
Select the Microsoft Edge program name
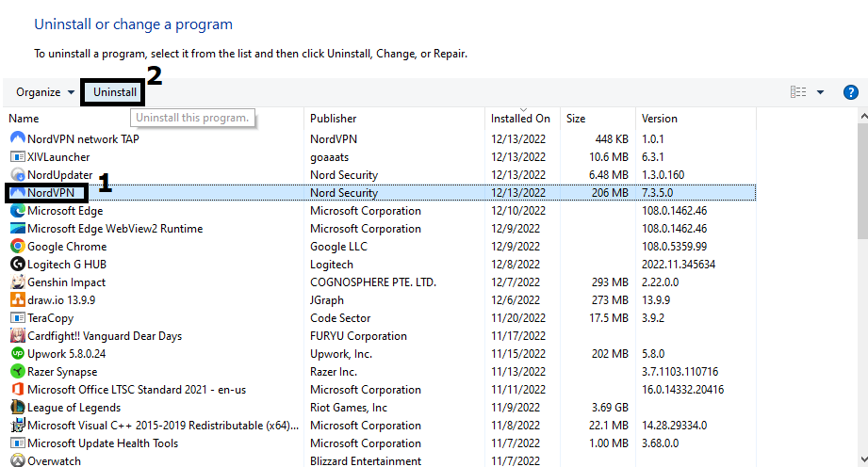click(65, 211)
